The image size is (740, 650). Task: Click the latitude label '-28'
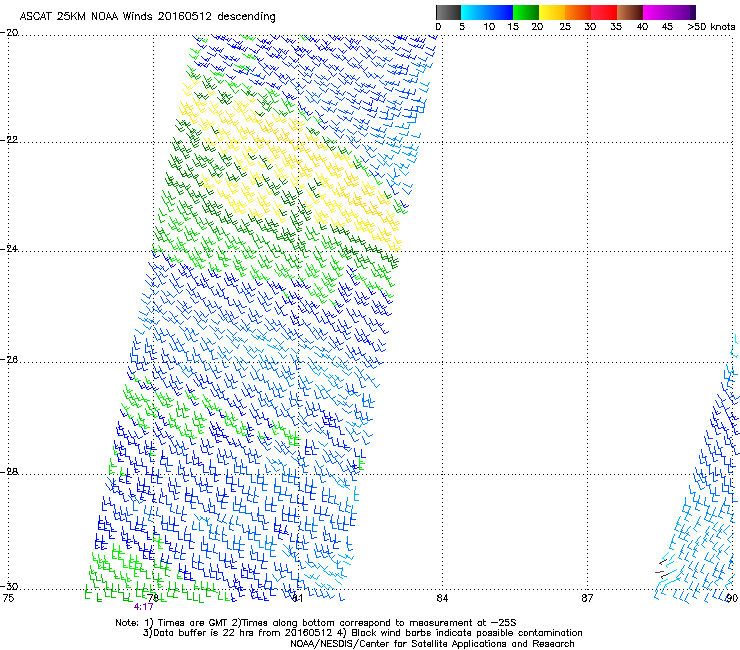9,472
